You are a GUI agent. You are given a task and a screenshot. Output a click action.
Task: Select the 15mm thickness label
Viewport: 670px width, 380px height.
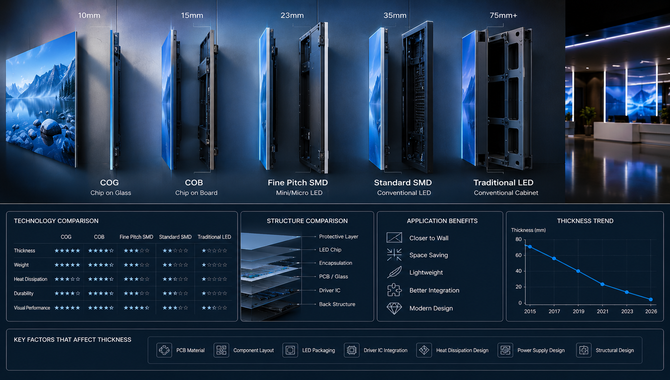coord(192,15)
